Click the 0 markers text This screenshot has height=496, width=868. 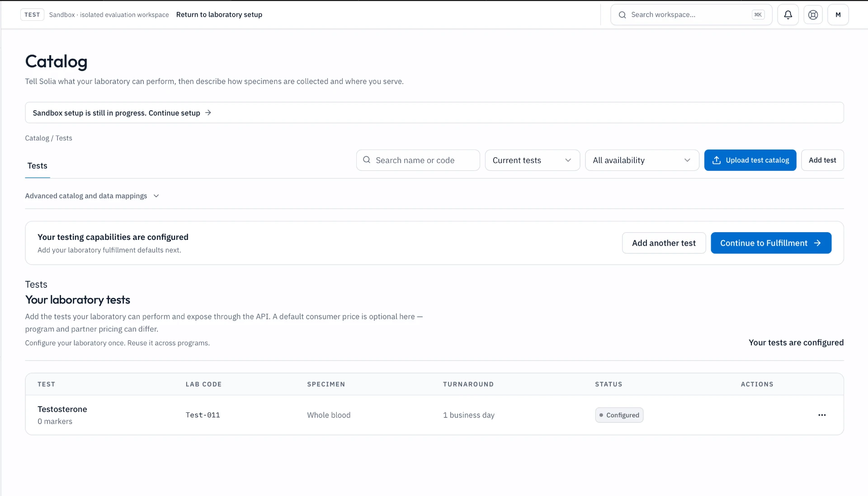click(55, 421)
